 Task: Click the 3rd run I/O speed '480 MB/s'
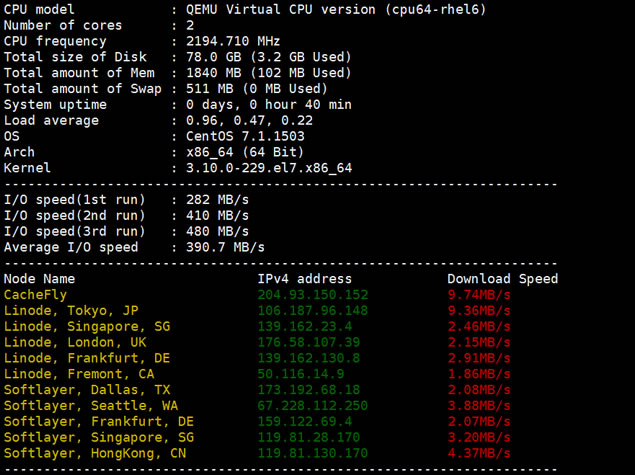pos(217,231)
